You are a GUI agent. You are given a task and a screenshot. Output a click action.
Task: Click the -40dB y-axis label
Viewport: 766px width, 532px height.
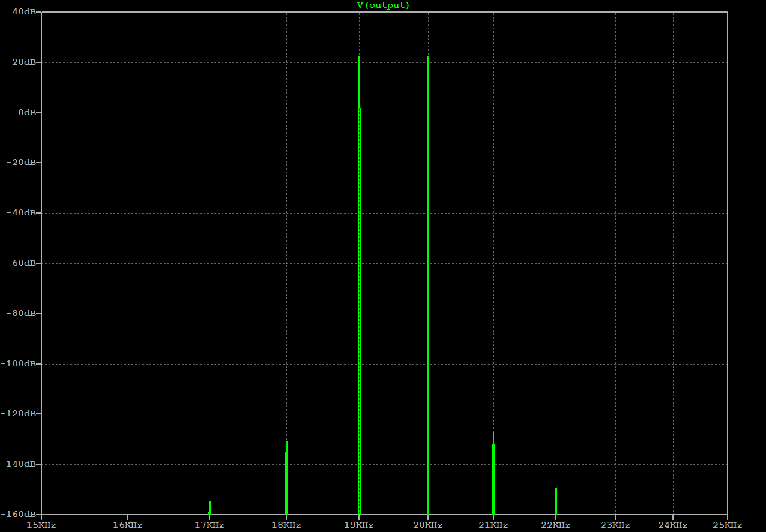[x=21, y=213]
